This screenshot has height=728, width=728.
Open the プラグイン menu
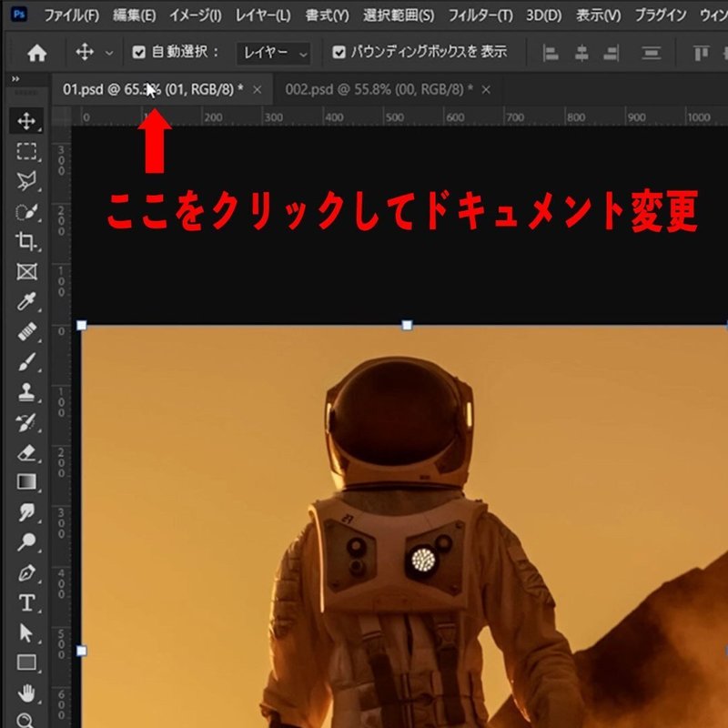click(x=661, y=15)
